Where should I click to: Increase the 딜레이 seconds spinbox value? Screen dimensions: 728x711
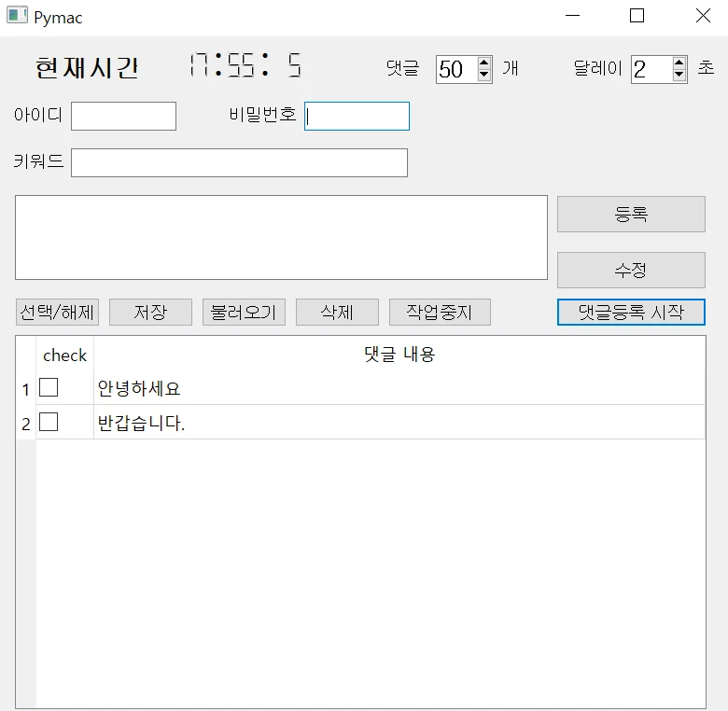click(679, 63)
